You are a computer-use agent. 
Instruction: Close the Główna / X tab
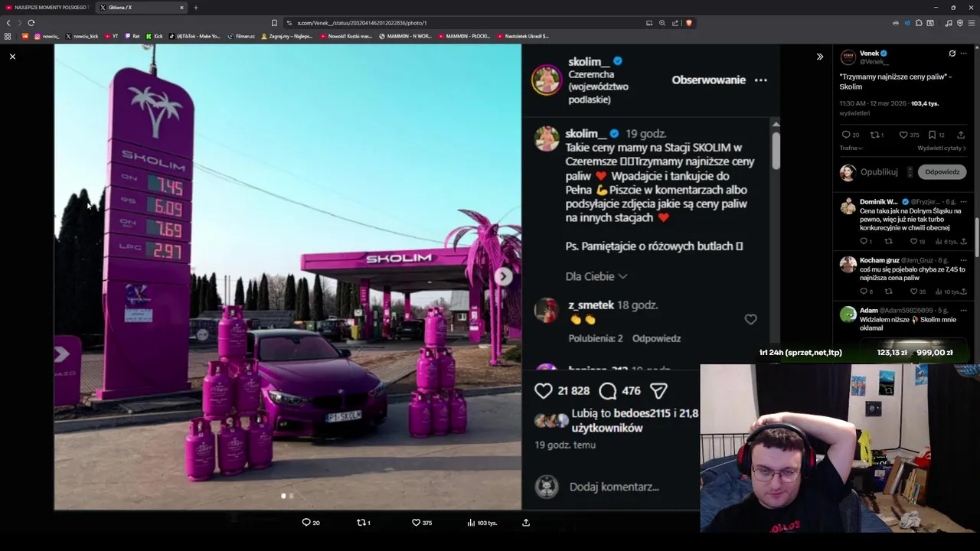[181, 8]
